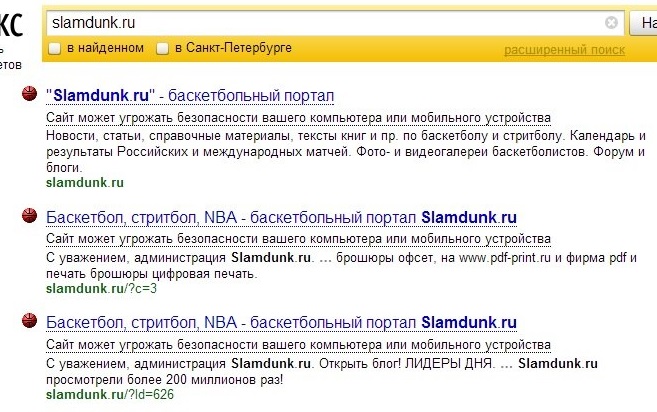Click the Yandex logo
Screen dimensions: 657x412
(11, 25)
